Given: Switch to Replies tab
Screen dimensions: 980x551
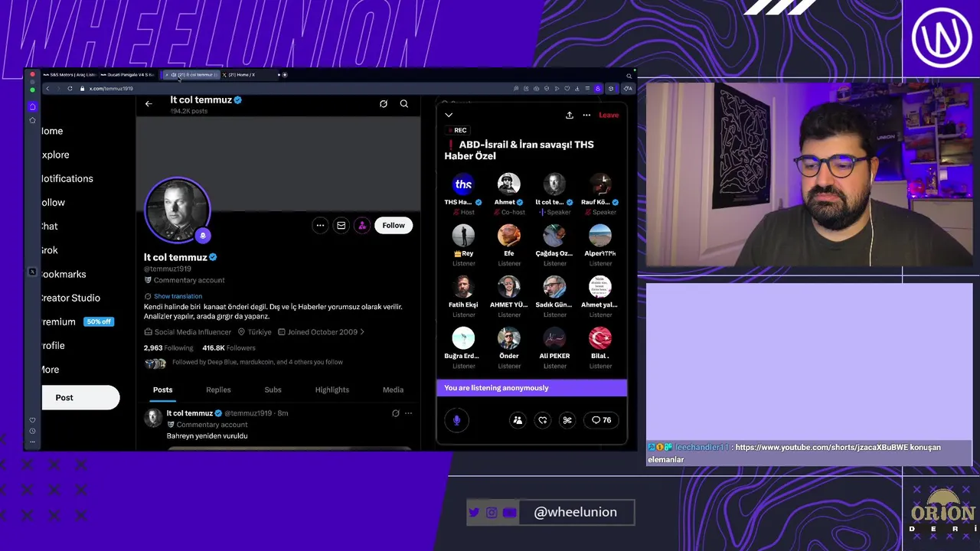Looking at the screenshot, I should coord(218,390).
